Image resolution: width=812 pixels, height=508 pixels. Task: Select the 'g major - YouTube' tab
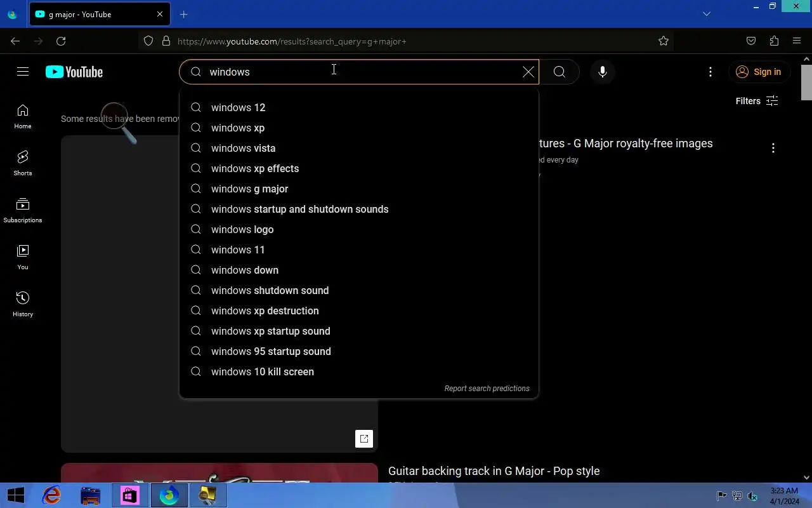tap(100, 14)
